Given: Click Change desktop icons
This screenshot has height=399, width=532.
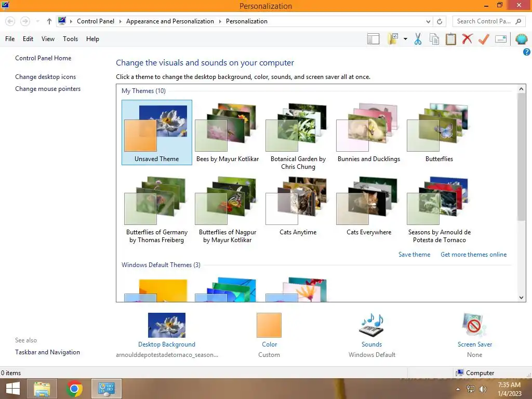Looking at the screenshot, I should pos(46,77).
